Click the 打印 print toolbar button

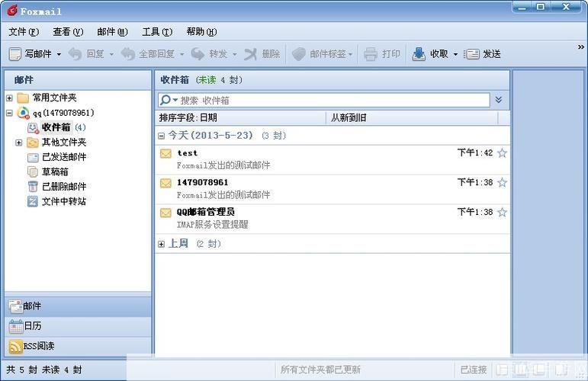click(x=382, y=54)
